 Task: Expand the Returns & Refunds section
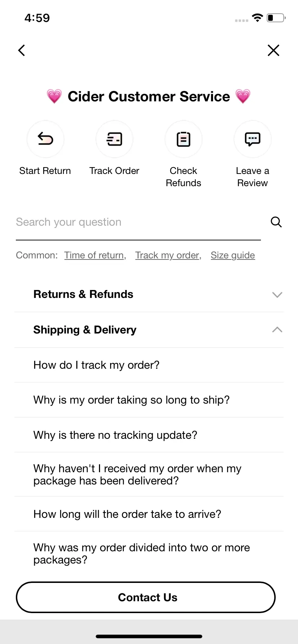(149, 294)
